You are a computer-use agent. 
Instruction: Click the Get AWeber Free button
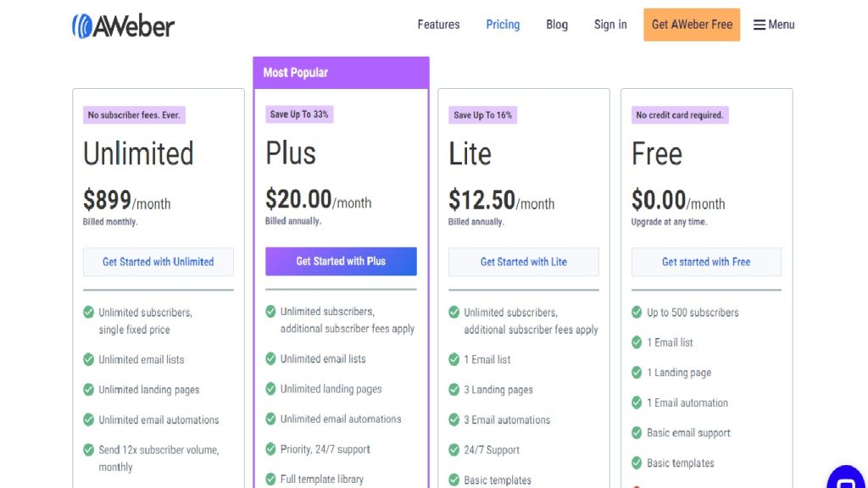[x=692, y=25]
